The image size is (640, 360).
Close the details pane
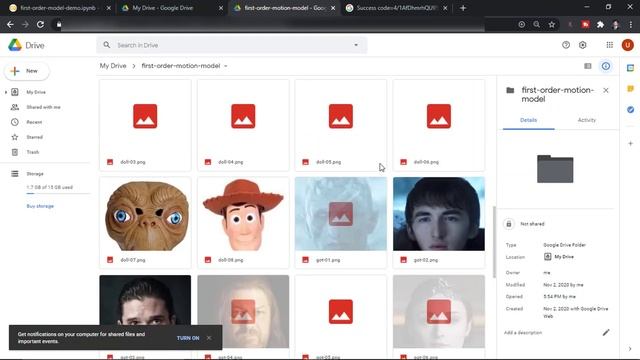[606, 90]
